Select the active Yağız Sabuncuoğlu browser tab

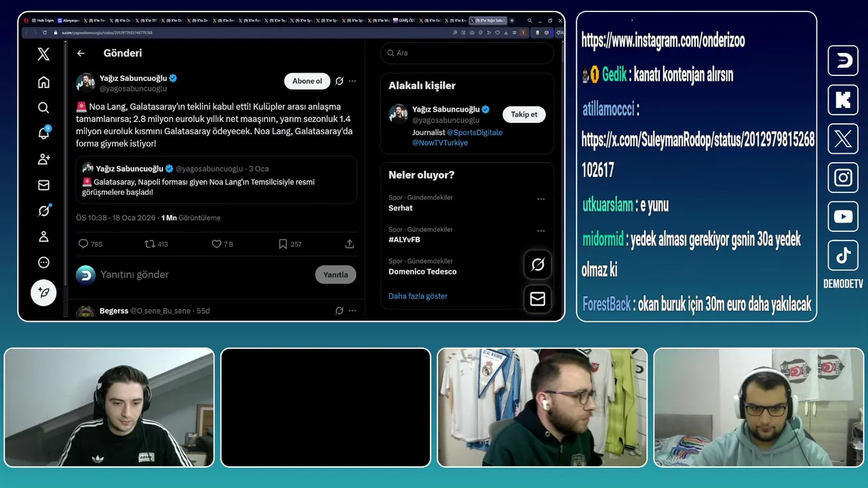coord(488,20)
